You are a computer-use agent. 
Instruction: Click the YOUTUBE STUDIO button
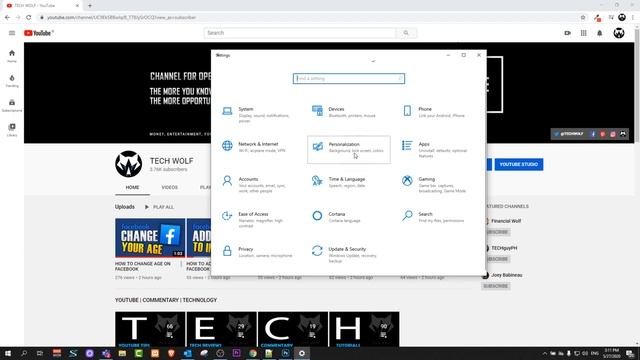(519, 164)
